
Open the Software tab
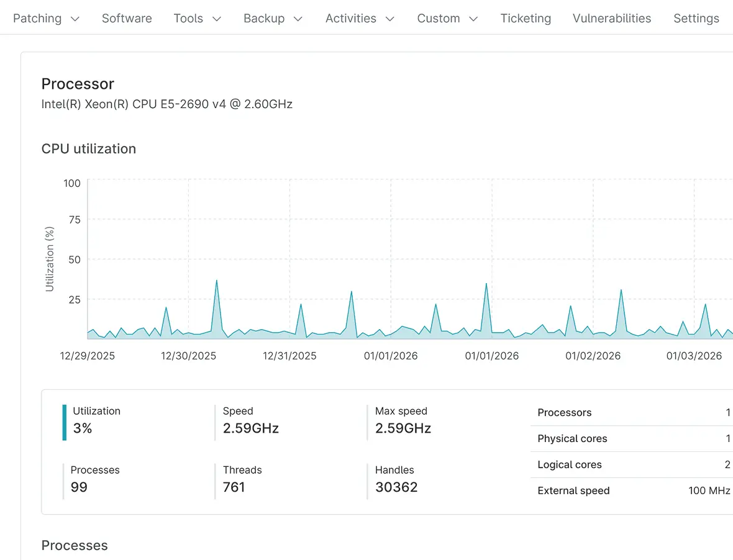127,18
